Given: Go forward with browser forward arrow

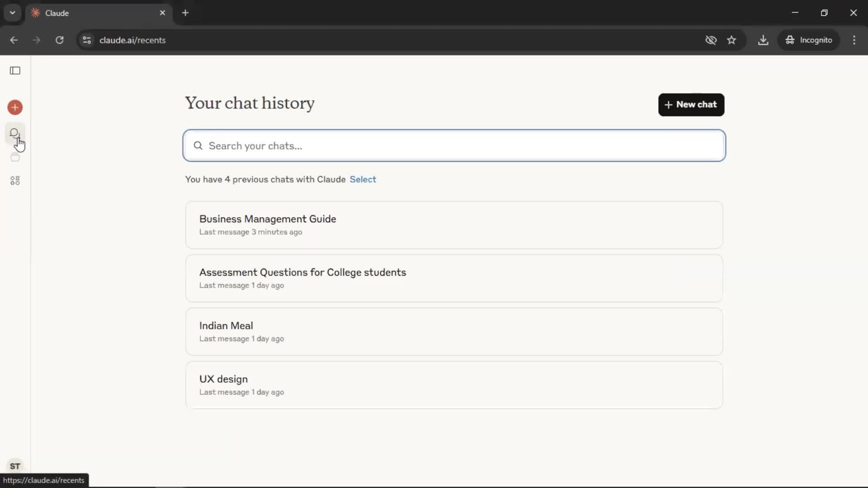Looking at the screenshot, I should click(x=37, y=40).
